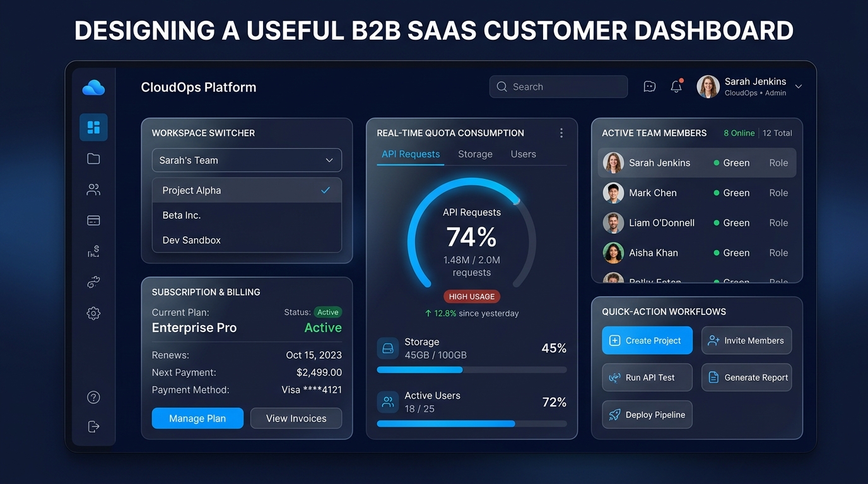
Task: Switch to the API Requests tab
Action: pos(411,154)
